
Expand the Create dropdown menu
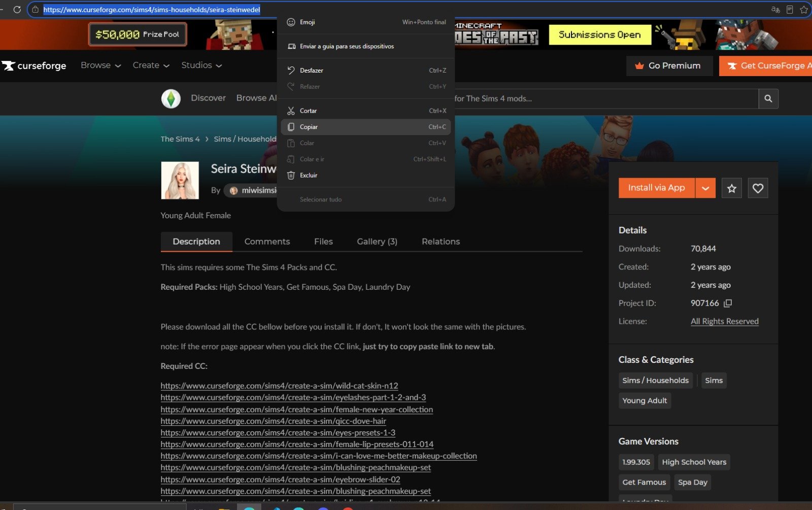[x=151, y=65]
